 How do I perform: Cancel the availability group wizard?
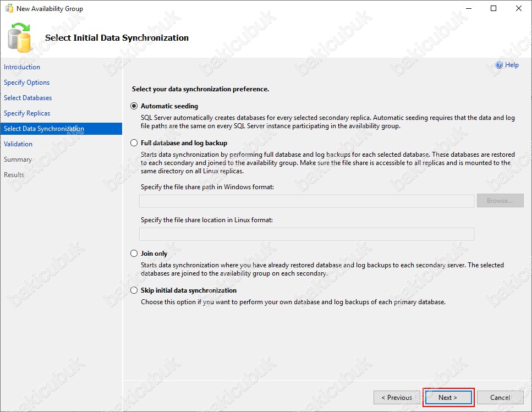click(x=500, y=397)
